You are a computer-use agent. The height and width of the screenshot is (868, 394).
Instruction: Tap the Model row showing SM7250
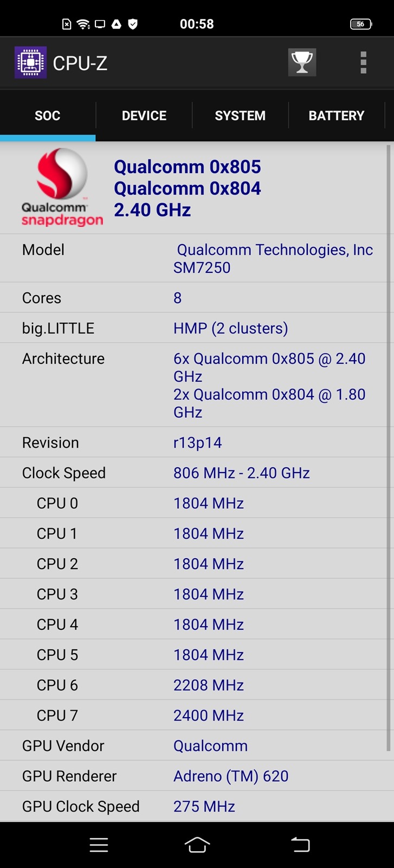[x=197, y=258]
